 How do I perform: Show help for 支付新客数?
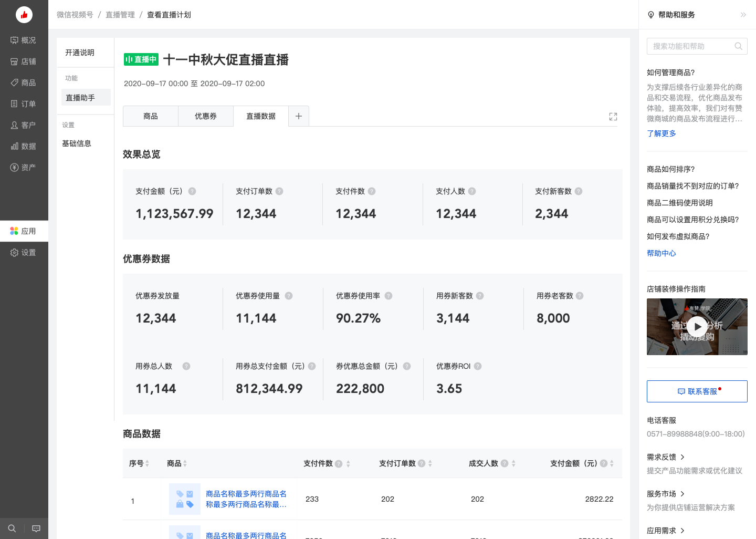[579, 191]
